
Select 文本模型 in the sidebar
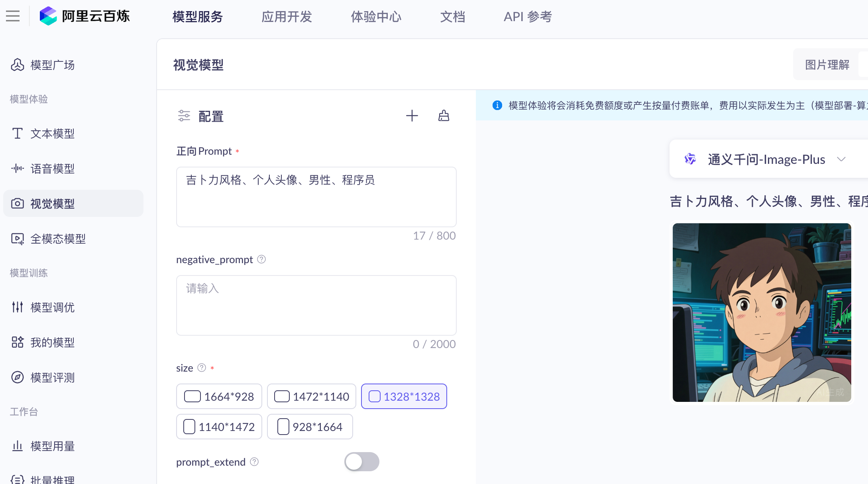52,134
